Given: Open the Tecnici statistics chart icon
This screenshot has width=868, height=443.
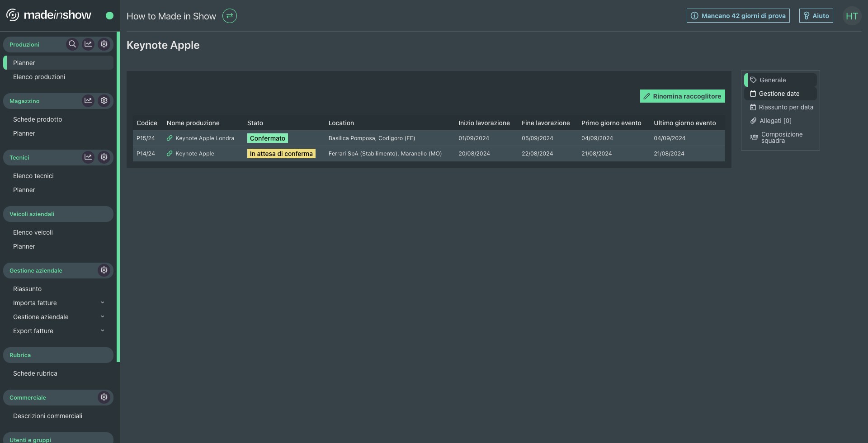Looking at the screenshot, I should point(88,157).
